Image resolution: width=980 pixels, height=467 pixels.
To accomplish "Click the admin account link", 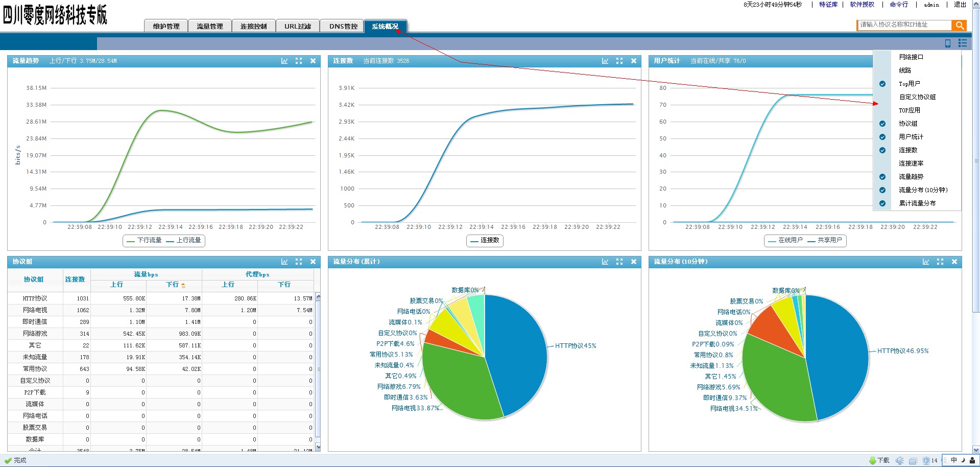I will 931,5.
